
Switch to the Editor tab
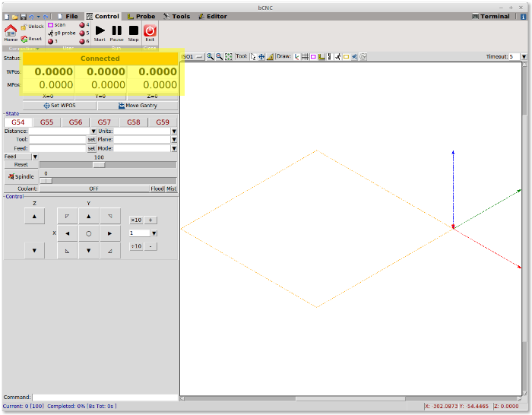pyautogui.click(x=213, y=16)
